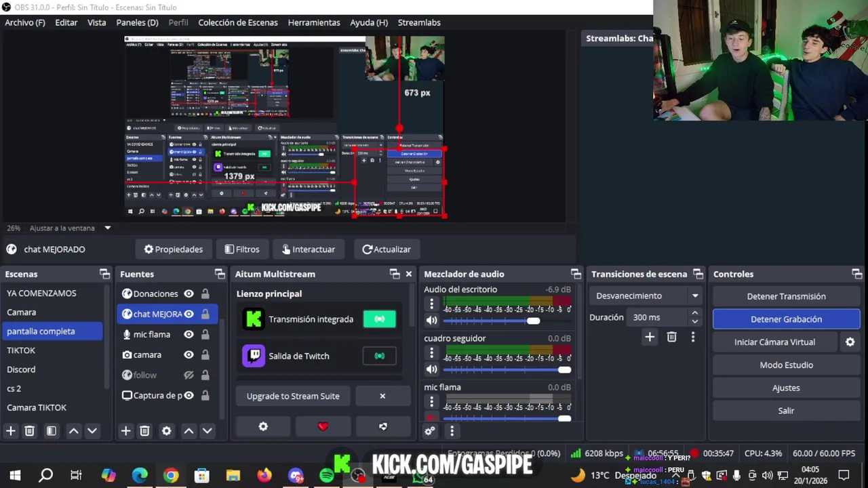
Task: Hide the camara source
Action: pos(189,354)
